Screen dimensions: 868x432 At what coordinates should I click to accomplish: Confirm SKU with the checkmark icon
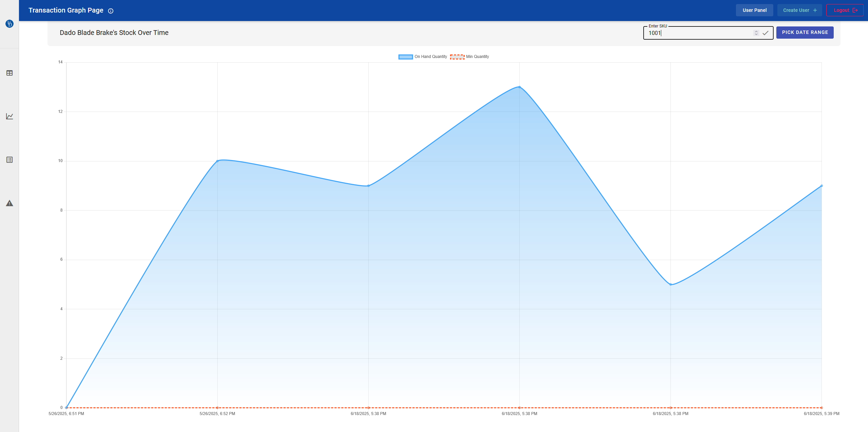tap(765, 33)
